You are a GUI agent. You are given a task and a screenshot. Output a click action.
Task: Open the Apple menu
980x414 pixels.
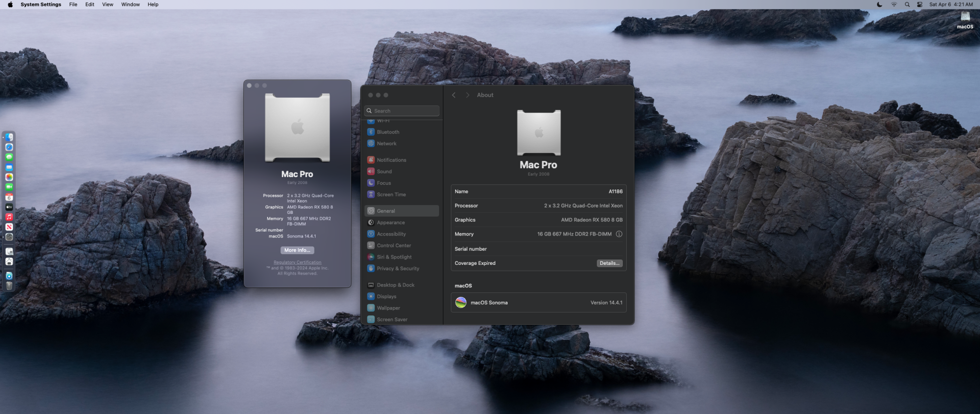tap(10, 4)
